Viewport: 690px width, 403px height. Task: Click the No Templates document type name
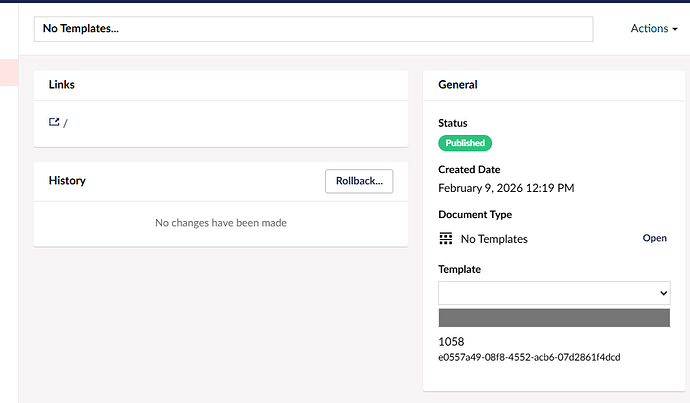point(493,239)
